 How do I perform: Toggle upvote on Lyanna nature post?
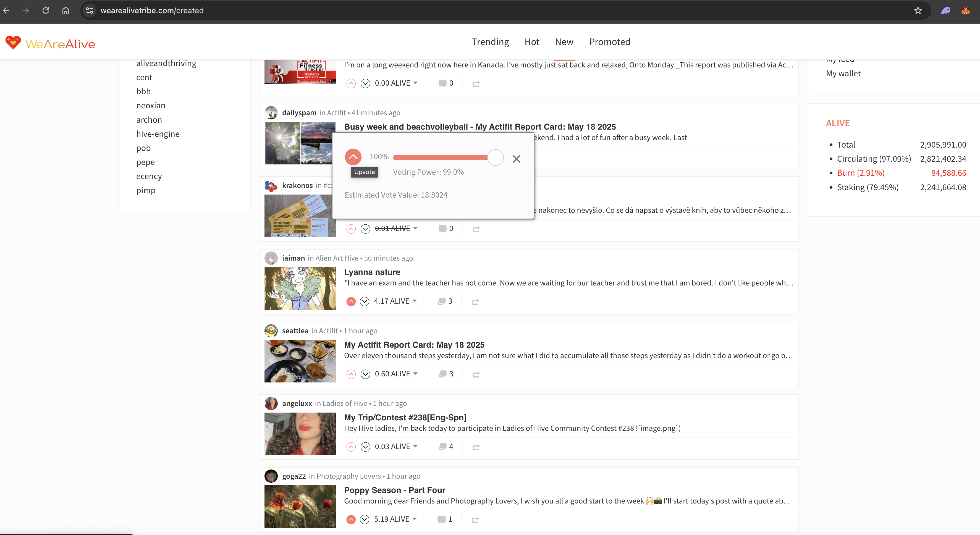tap(351, 301)
